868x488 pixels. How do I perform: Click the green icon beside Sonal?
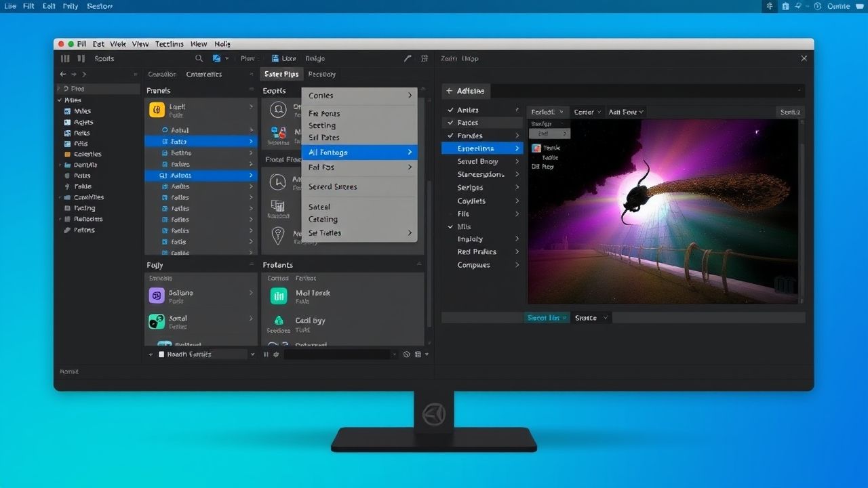pyautogui.click(x=157, y=321)
